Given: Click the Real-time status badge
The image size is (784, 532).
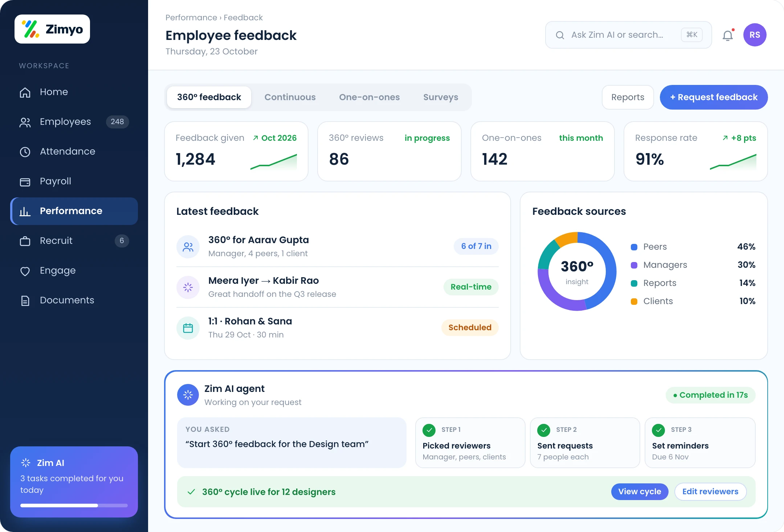Looking at the screenshot, I should [471, 287].
